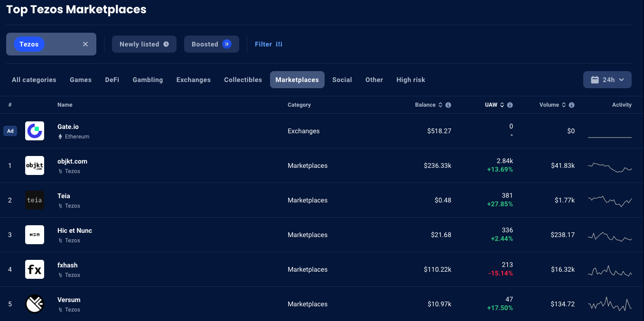Click info icon next to UAW
The height and width of the screenshot is (321, 644).
[510, 105]
